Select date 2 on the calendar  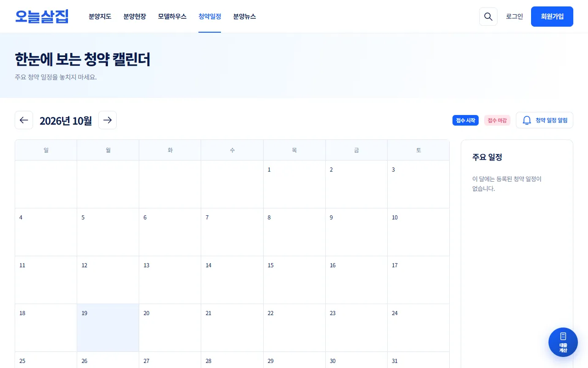coord(356,184)
